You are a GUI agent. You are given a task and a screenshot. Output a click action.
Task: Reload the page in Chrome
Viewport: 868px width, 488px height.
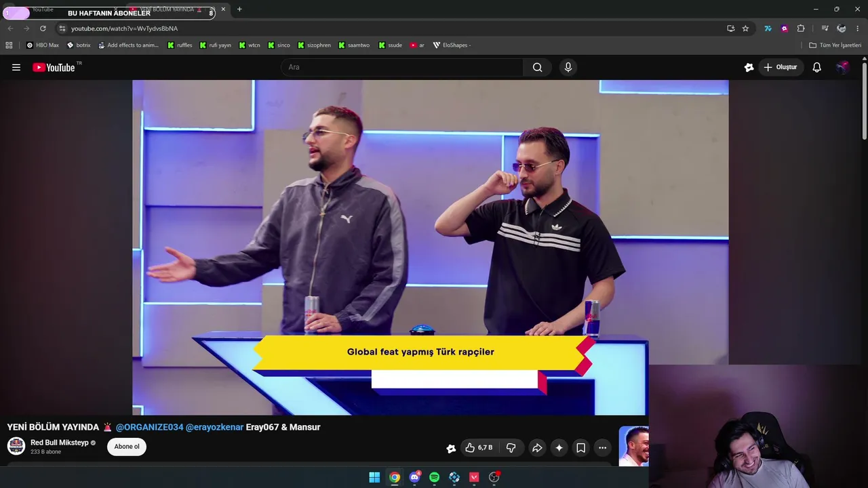pos(43,28)
